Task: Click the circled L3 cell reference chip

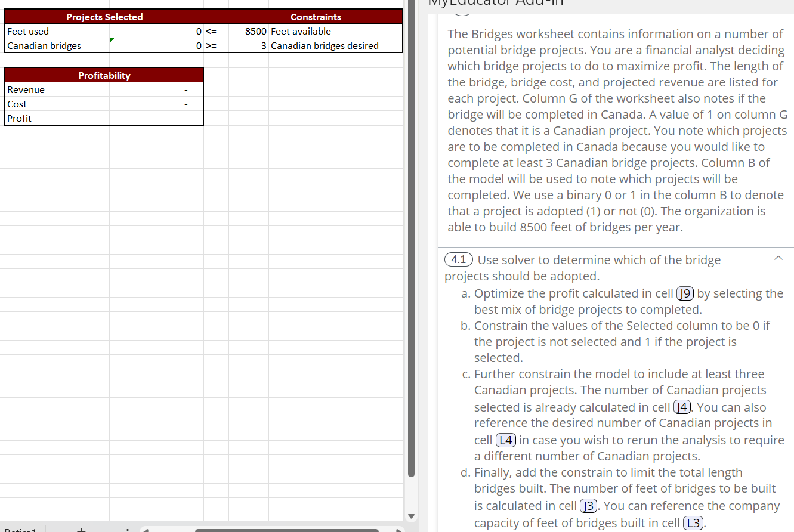Action: tap(693, 522)
